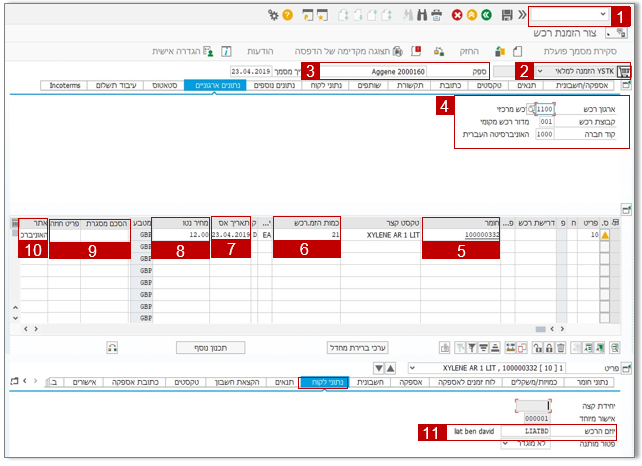Open the הקצאת חשבון item tab
Image resolution: width=642 pixels, height=466 pixels.
(x=237, y=382)
